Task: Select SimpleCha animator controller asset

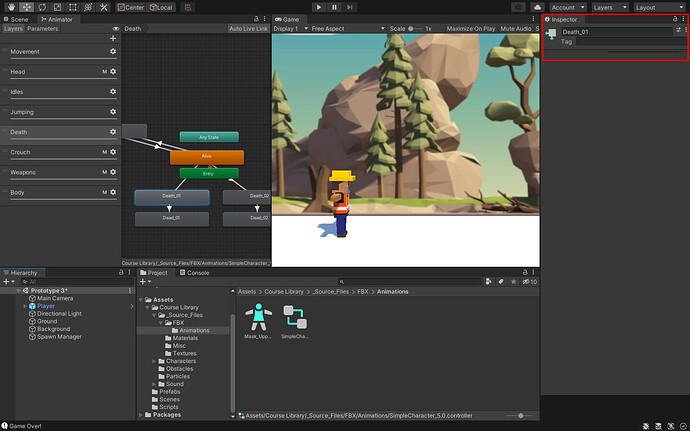Action: 295,321
